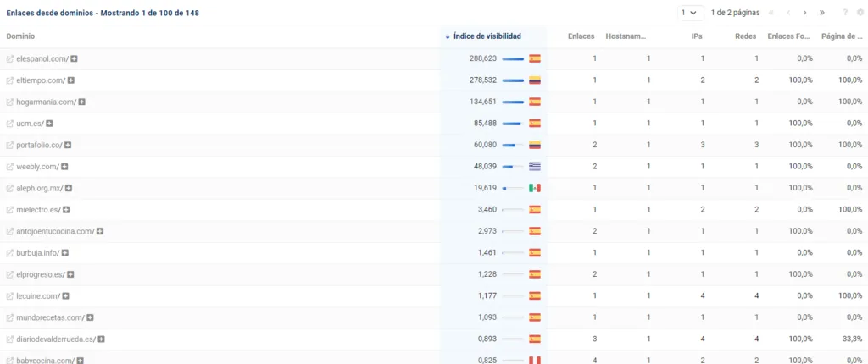
Task: Sort by IPs column header
Action: (698, 36)
